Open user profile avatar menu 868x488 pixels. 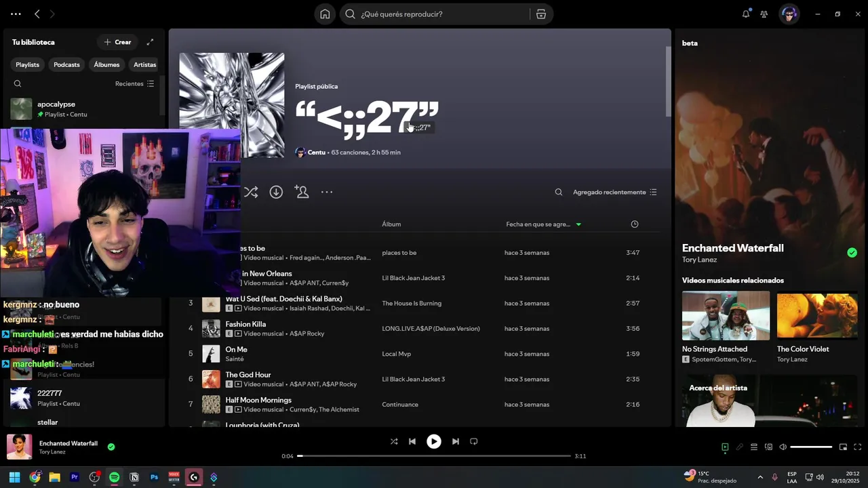click(x=789, y=14)
